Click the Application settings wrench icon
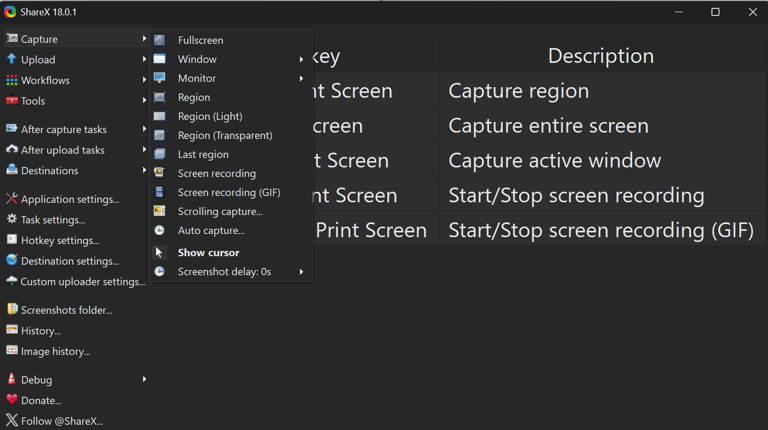 [12, 198]
